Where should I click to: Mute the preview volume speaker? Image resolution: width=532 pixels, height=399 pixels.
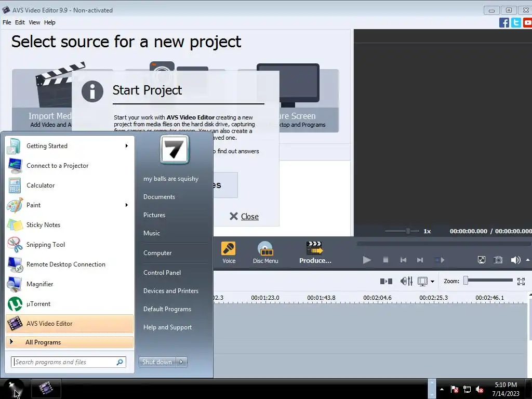pos(515,260)
